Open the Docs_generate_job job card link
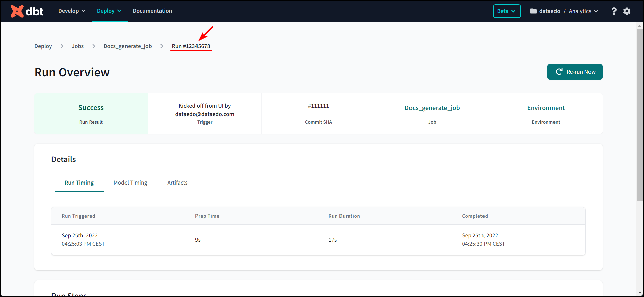 (x=432, y=108)
